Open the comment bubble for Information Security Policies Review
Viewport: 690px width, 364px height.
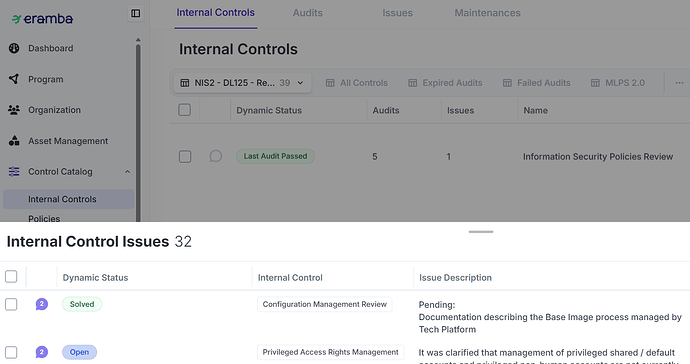(215, 156)
